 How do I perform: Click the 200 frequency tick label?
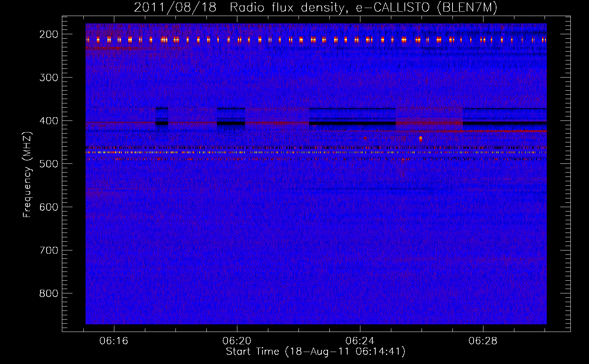click(49, 34)
